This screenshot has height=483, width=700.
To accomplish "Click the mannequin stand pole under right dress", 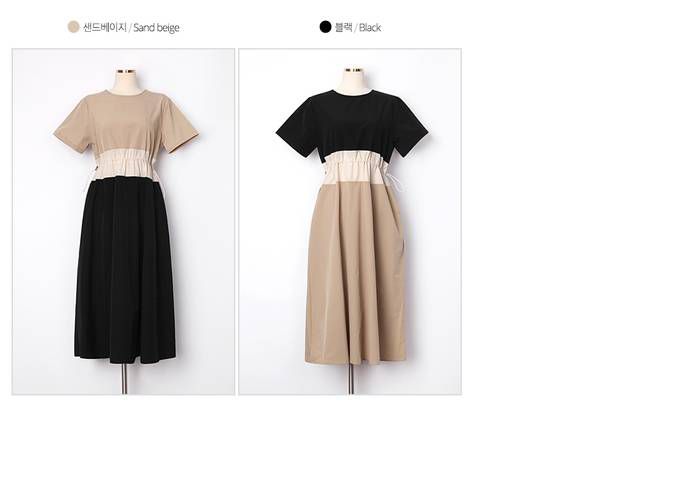I will pyautogui.click(x=351, y=379).
